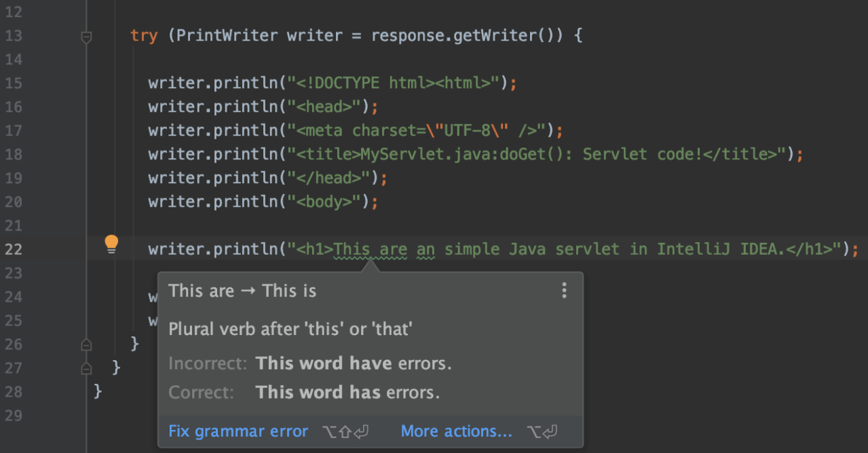Click the 'This are → This is' popup heading
This screenshot has height=453, width=868.
pyautogui.click(x=242, y=291)
